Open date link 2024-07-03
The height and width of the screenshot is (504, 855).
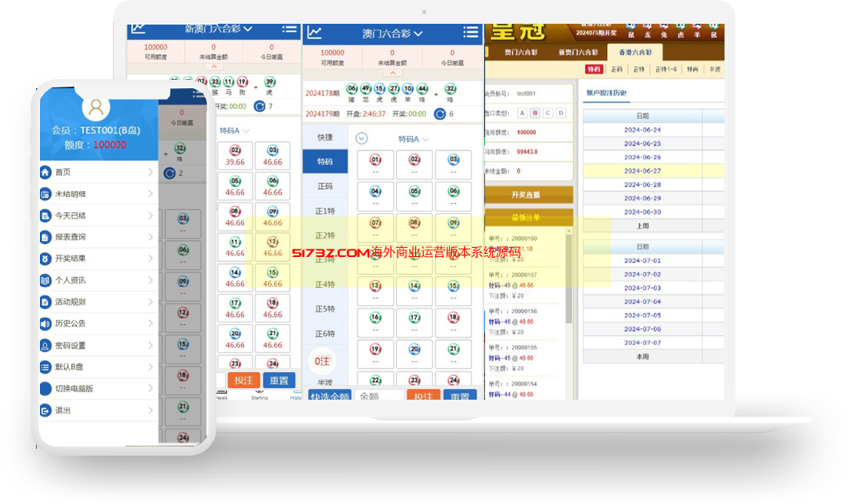pyautogui.click(x=642, y=288)
